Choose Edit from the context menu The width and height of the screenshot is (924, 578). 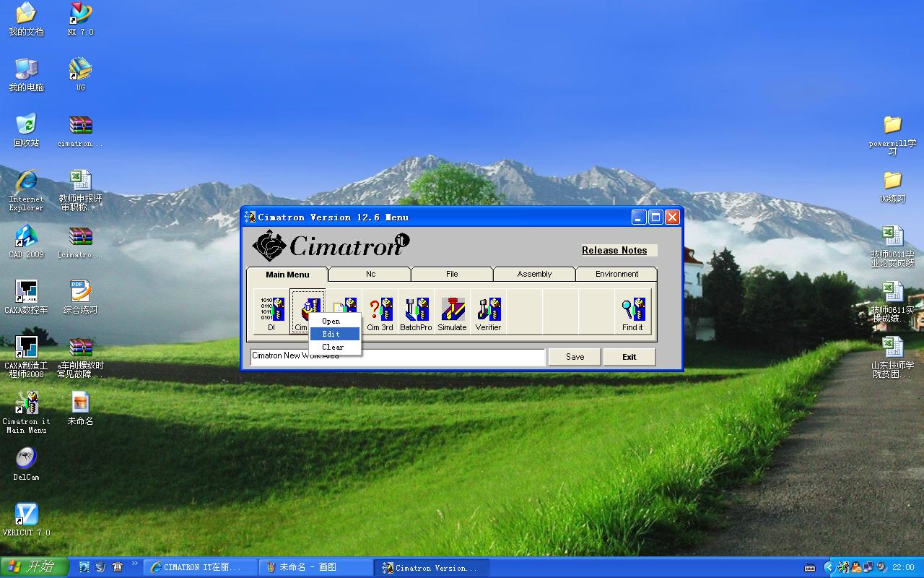[335, 334]
